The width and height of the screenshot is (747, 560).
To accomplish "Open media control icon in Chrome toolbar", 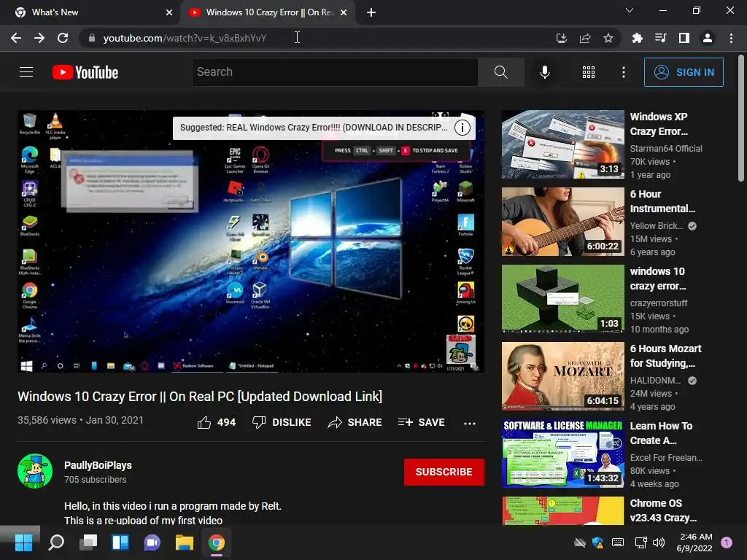I will (660, 38).
